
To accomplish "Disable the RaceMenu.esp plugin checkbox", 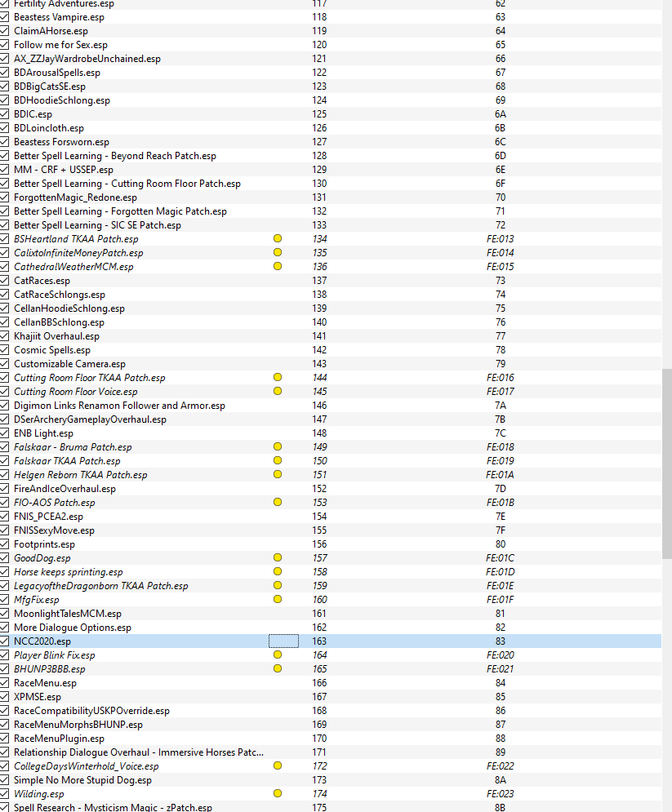I will pos(4,682).
